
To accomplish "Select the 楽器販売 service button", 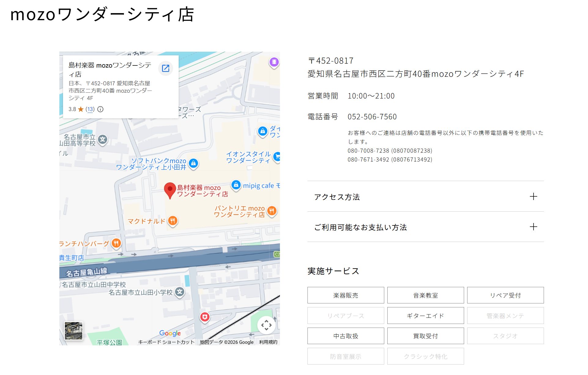I will coord(345,295).
